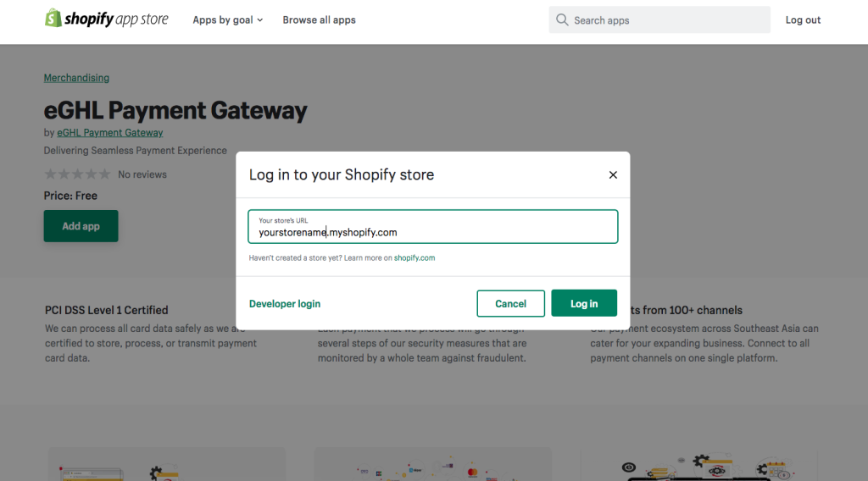
Task: Open eGHL Payment Gateway developer link
Action: pos(110,133)
